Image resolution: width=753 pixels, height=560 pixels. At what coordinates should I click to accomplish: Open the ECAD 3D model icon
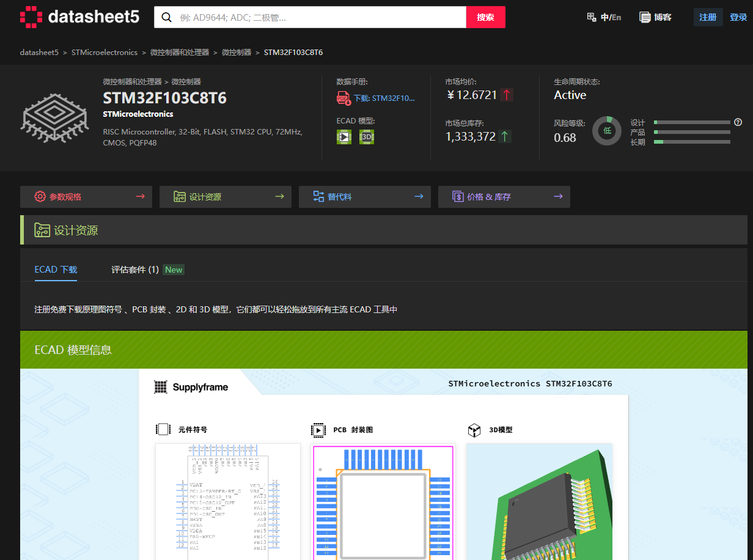tap(367, 137)
